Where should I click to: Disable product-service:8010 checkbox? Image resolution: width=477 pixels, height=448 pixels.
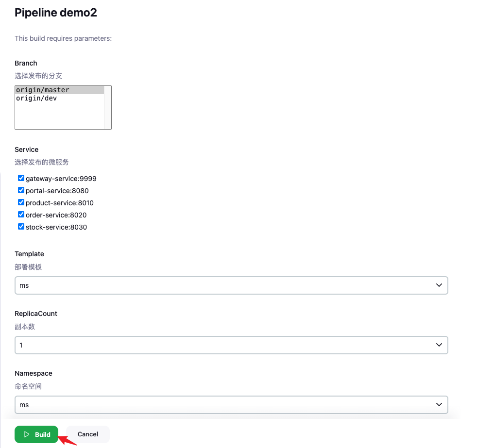[x=21, y=202]
